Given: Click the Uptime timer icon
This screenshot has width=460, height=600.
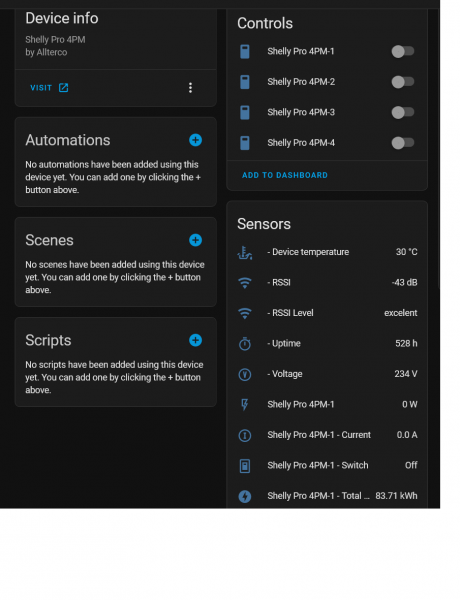Looking at the screenshot, I should [245, 344].
